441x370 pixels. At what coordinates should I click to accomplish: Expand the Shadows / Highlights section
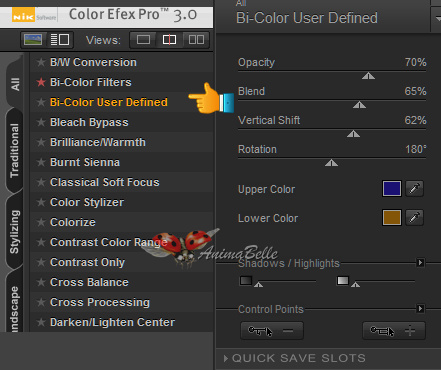pyautogui.click(x=421, y=263)
